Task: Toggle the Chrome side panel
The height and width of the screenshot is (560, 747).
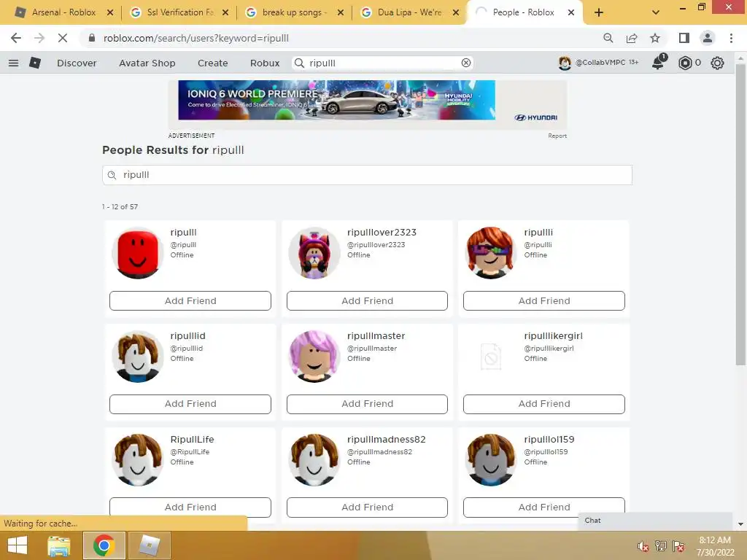Action: [684, 38]
